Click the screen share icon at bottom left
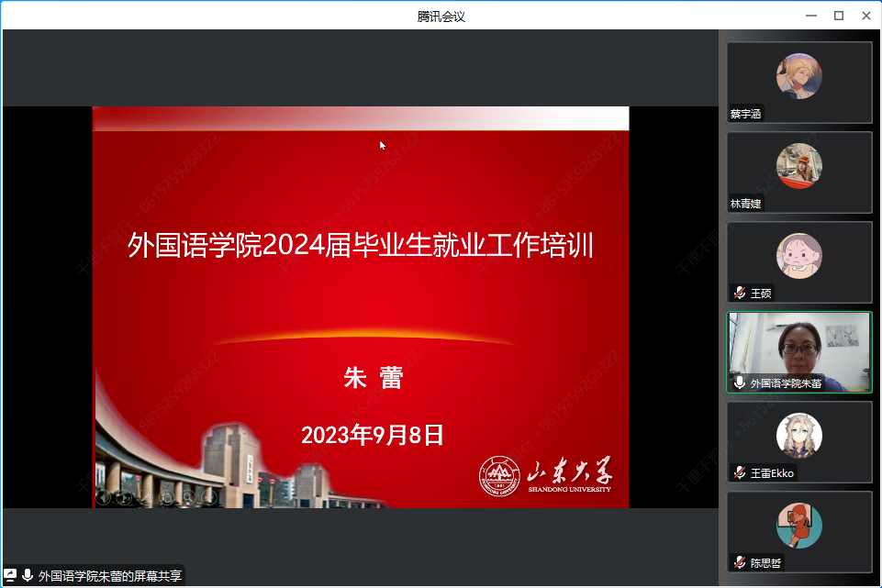Viewport: 882px width, 588px height. click(11, 576)
